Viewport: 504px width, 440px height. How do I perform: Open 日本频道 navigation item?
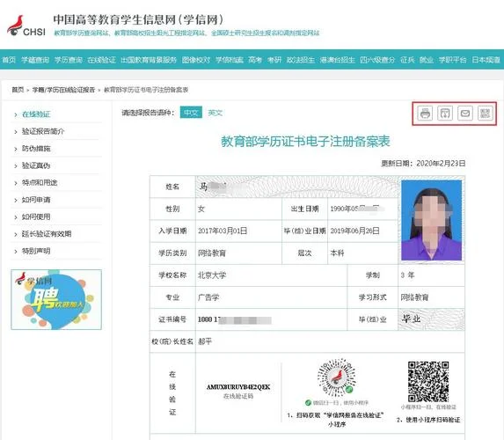pyautogui.click(x=486, y=60)
